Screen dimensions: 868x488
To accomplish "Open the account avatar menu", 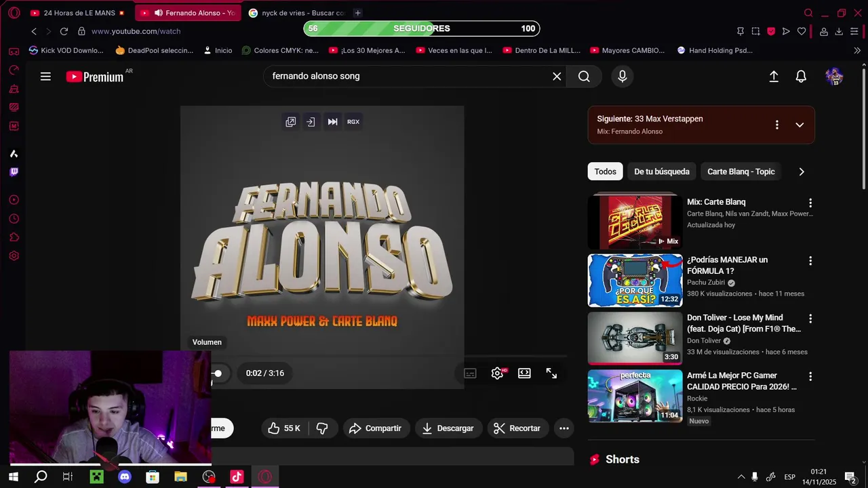I will point(833,77).
